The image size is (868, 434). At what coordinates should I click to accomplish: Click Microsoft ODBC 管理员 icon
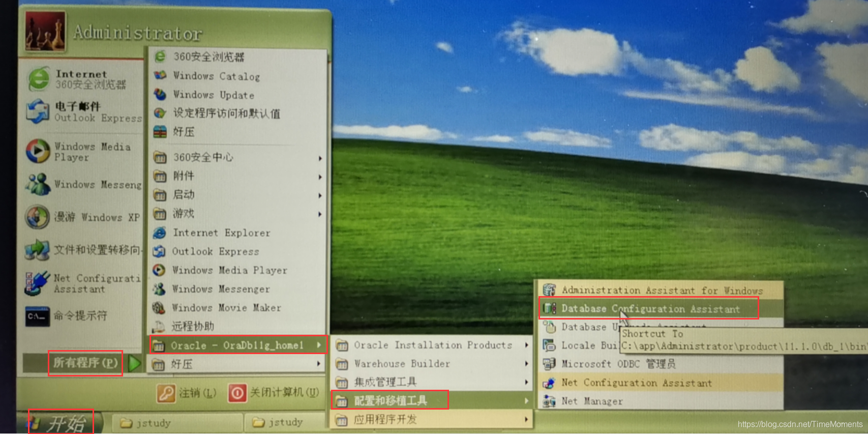click(x=549, y=364)
